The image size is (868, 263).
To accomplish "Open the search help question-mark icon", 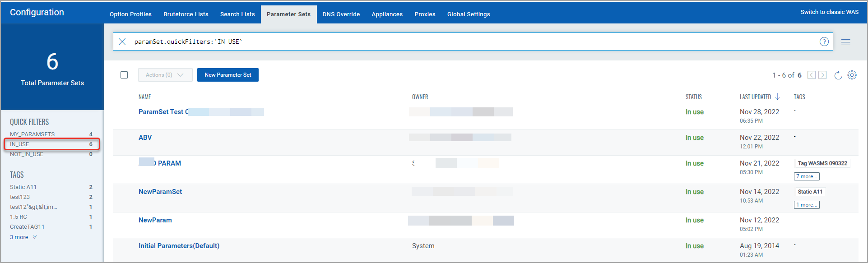I will pos(824,42).
